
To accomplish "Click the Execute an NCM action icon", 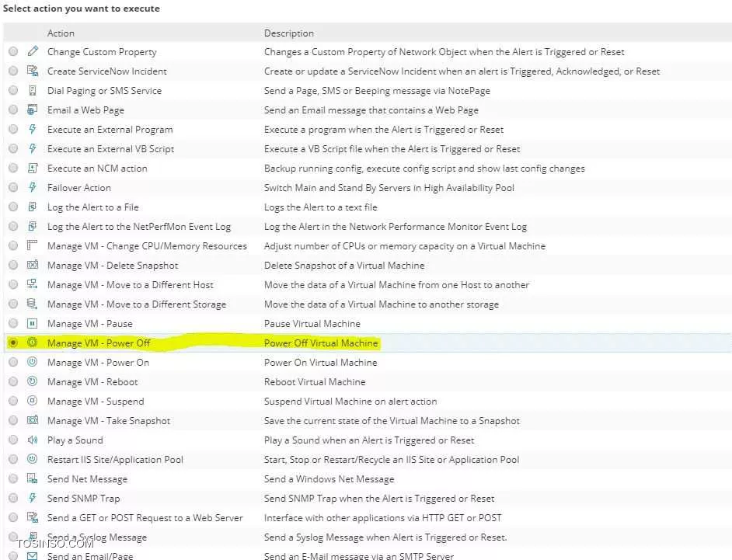I will click(x=32, y=168).
